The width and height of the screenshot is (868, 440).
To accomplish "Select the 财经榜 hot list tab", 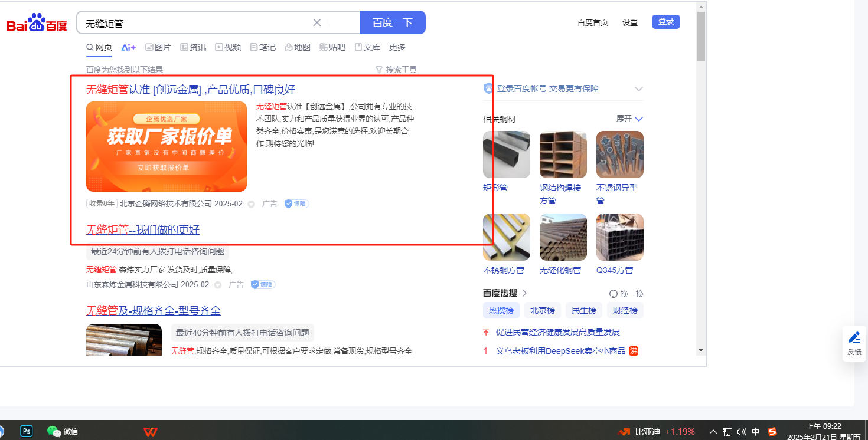I will 625,310.
